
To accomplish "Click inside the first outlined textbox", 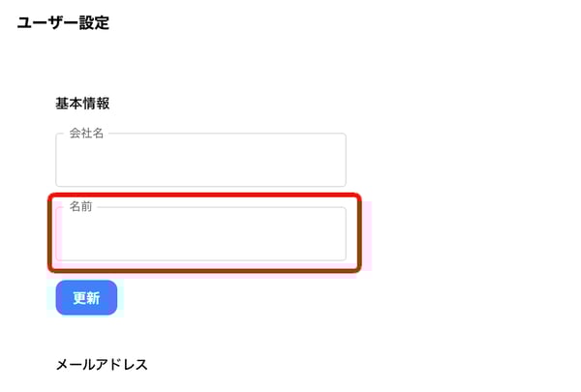I will (200, 161).
